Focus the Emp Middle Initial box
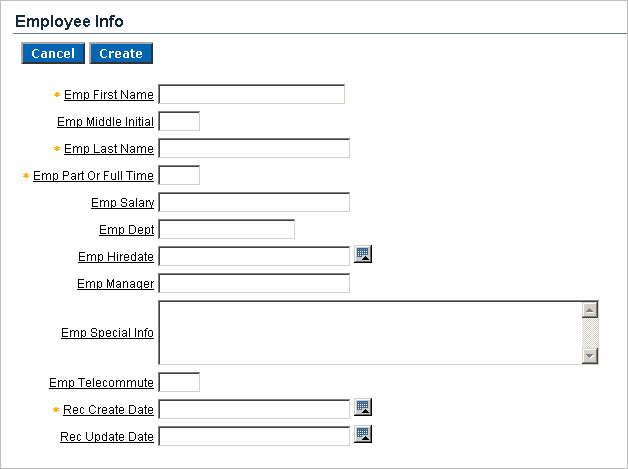The width and height of the screenshot is (628, 469). (x=179, y=122)
